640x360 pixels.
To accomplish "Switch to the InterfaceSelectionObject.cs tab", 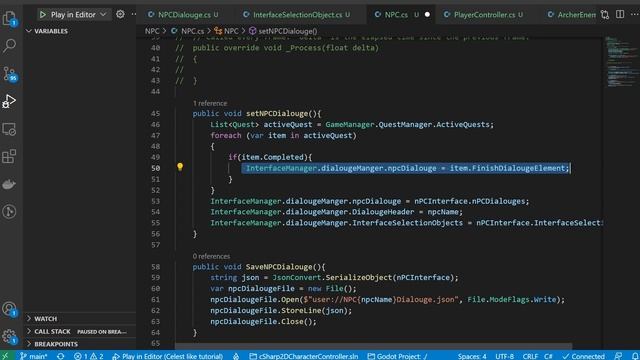I will click(x=297, y=15).
